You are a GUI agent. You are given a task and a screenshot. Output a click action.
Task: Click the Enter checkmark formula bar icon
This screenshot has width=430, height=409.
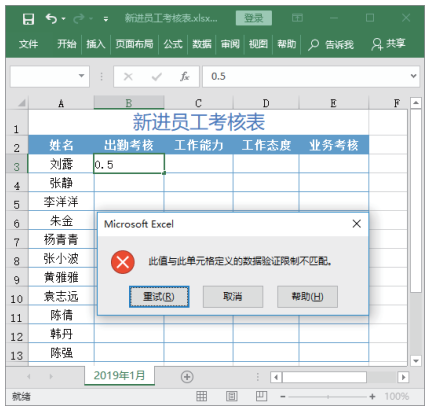point(156,77)
